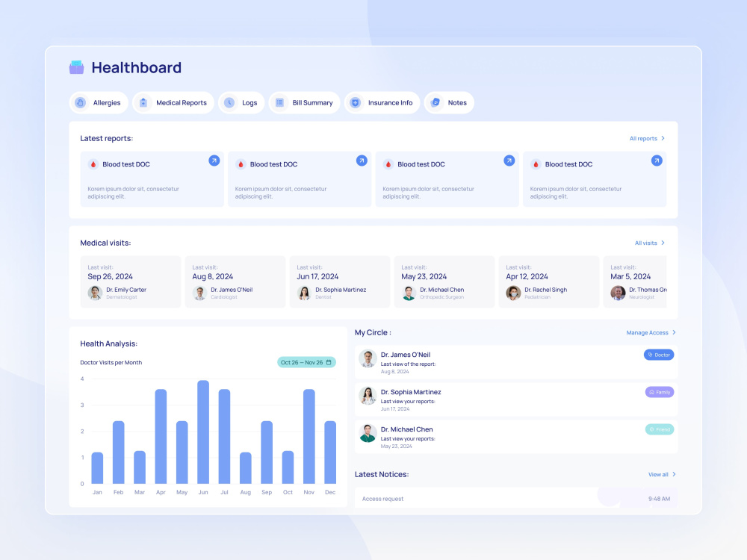Click the Insurance Info shield icon
The image size is (747, 560).
click(x=356, y=102)
